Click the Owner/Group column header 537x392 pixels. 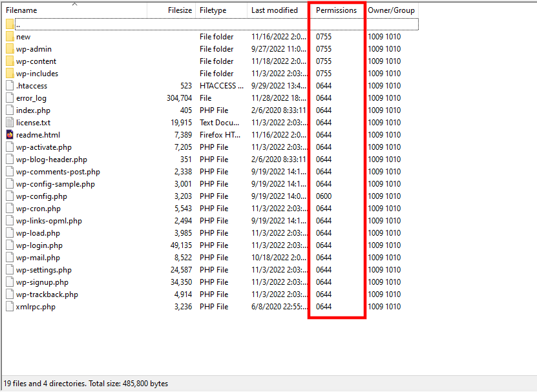click(391, 10)
